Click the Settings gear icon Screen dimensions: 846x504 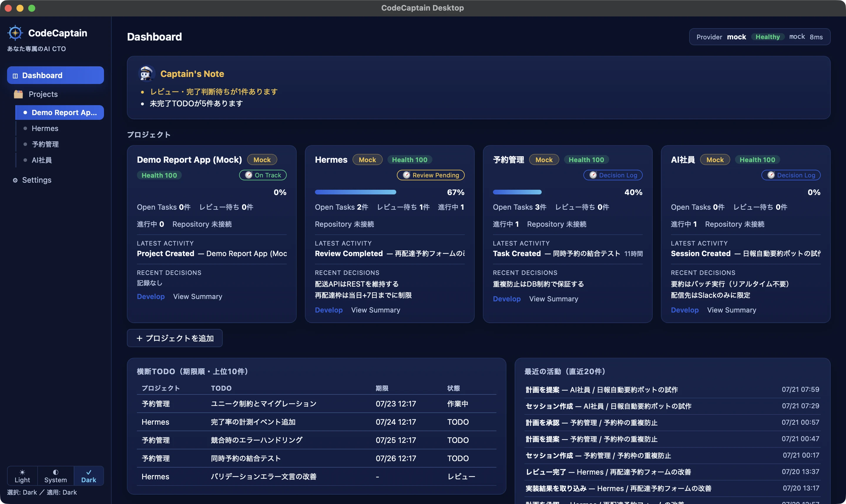point(15,180)
